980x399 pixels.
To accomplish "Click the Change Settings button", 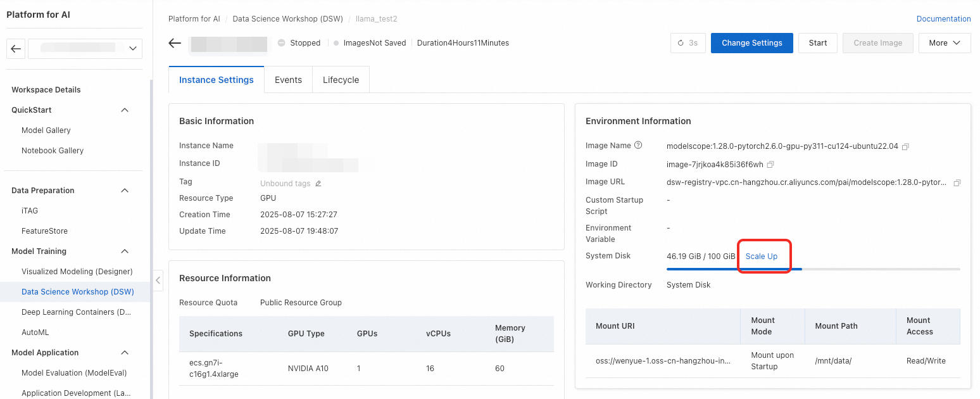I will 751,43.
